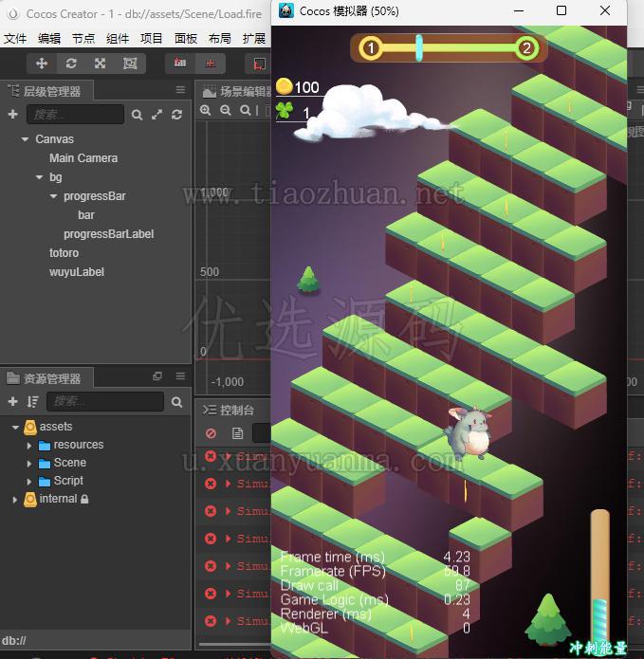Select totoro node

tap(64, 252)
